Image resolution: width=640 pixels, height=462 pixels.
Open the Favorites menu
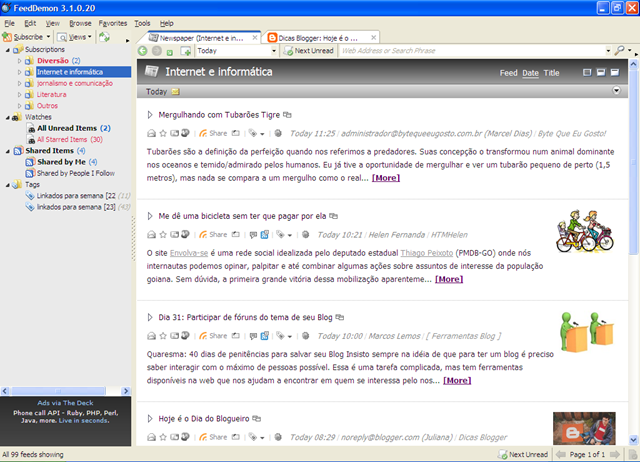tap(113, 23)
